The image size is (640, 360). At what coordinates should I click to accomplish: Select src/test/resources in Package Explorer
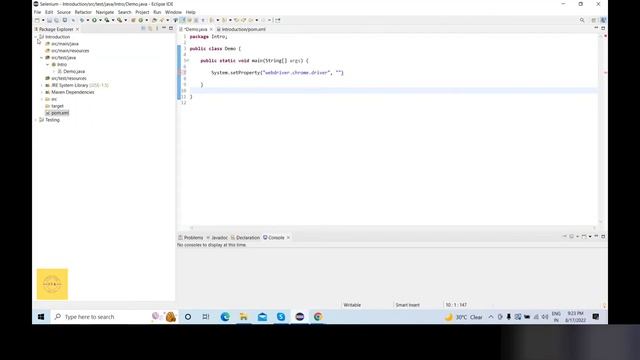(69, 78)
